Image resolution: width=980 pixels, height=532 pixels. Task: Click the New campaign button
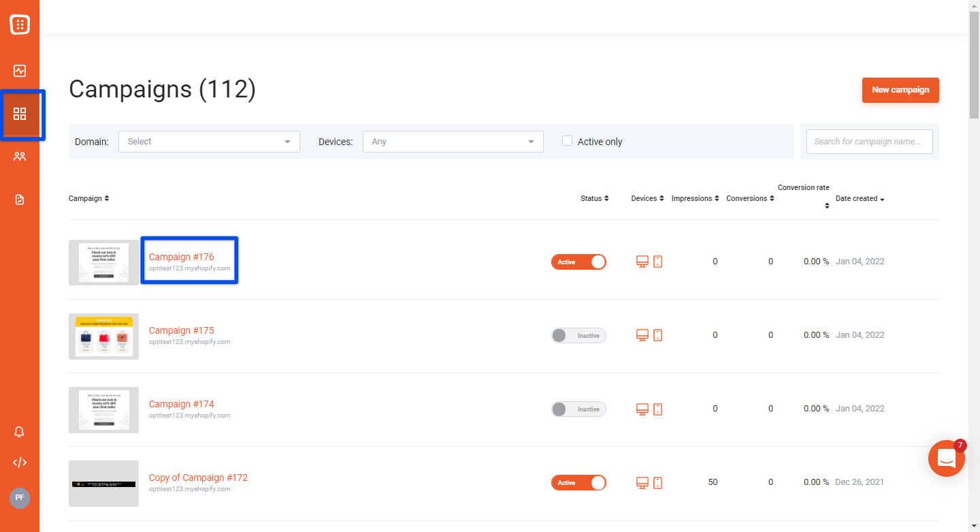tap(900, 90)
